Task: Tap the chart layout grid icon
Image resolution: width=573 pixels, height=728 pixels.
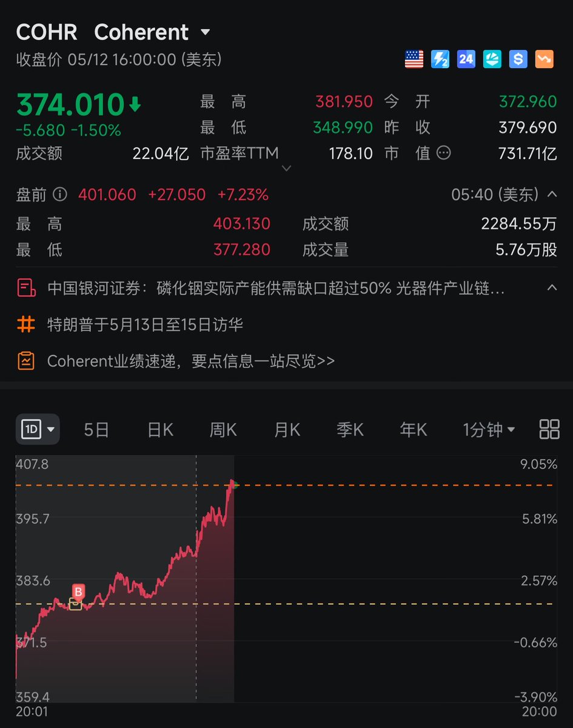Action: coord(549,429)
